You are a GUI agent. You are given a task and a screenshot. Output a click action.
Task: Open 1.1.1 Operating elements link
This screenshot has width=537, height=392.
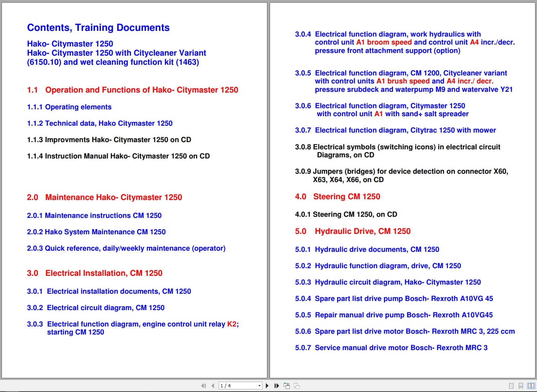(69, 107)
